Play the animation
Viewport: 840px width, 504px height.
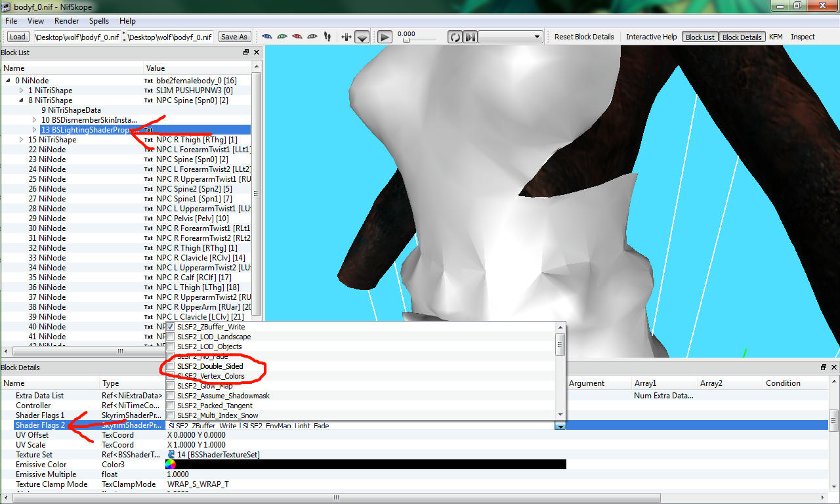coord(385,37)
